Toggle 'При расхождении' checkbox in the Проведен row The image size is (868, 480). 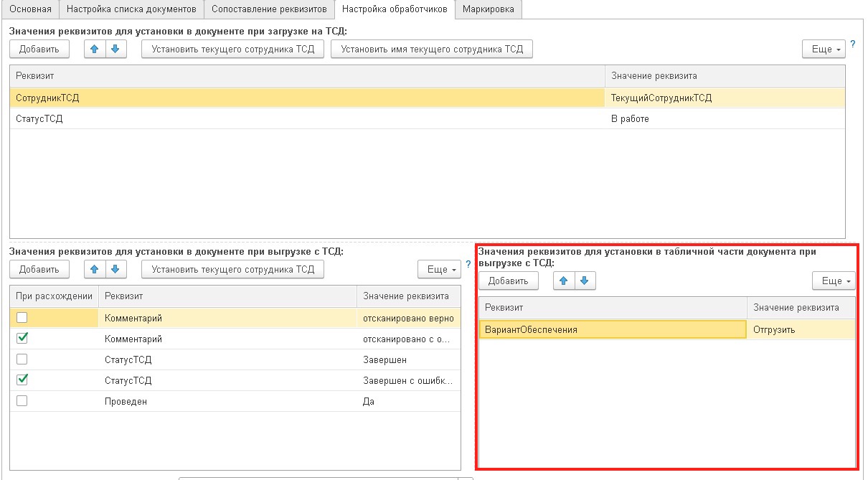tap(22, 401)
